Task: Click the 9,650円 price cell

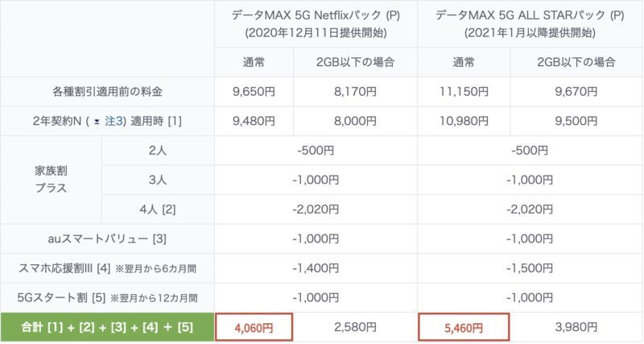Action: (x=254, y=91)
